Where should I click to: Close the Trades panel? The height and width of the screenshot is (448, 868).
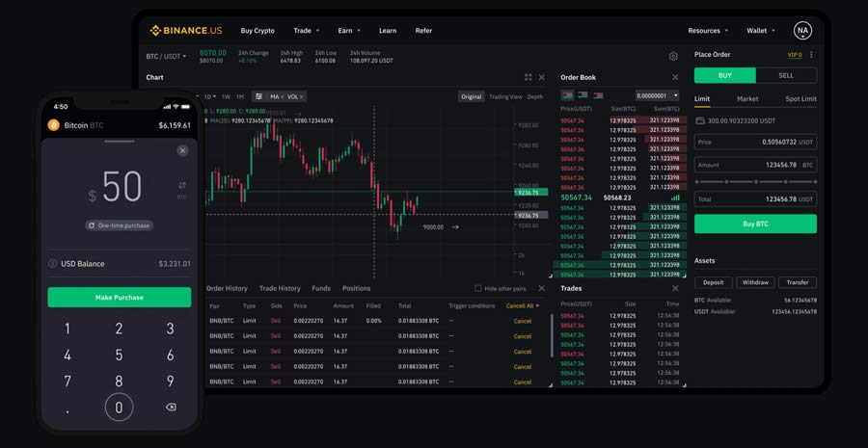675,288
